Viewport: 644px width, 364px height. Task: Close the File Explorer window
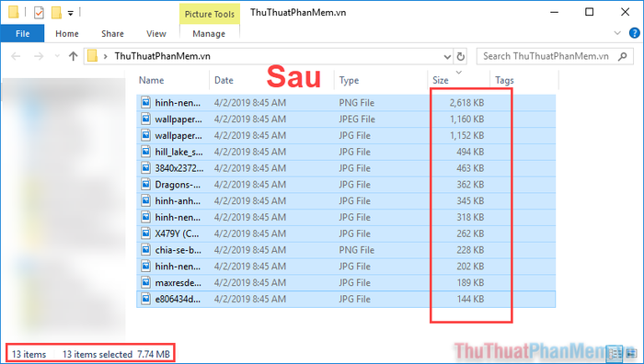coord(625,12)
